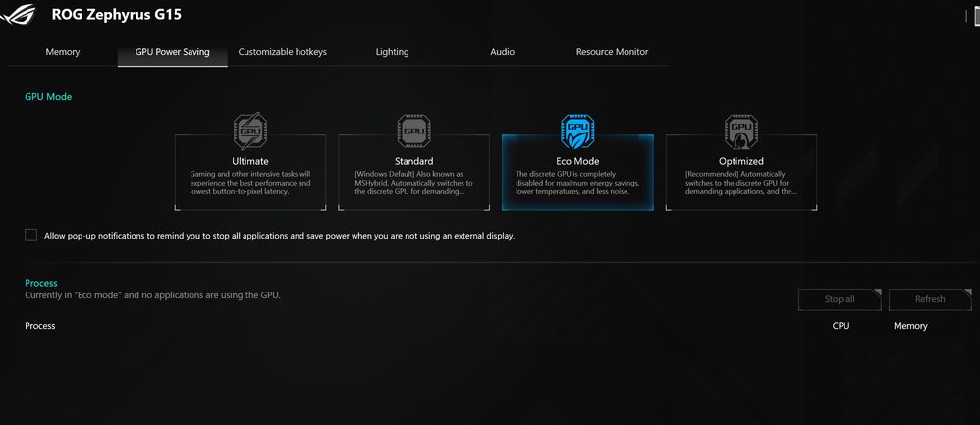Open the Audio tab
The width and height of the screenshot is (980, 425).
click(x=503, y=52)
